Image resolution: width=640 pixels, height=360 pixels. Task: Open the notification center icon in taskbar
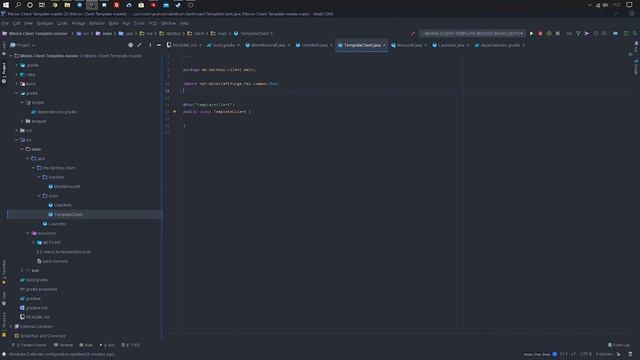click(x=629, y=5)
